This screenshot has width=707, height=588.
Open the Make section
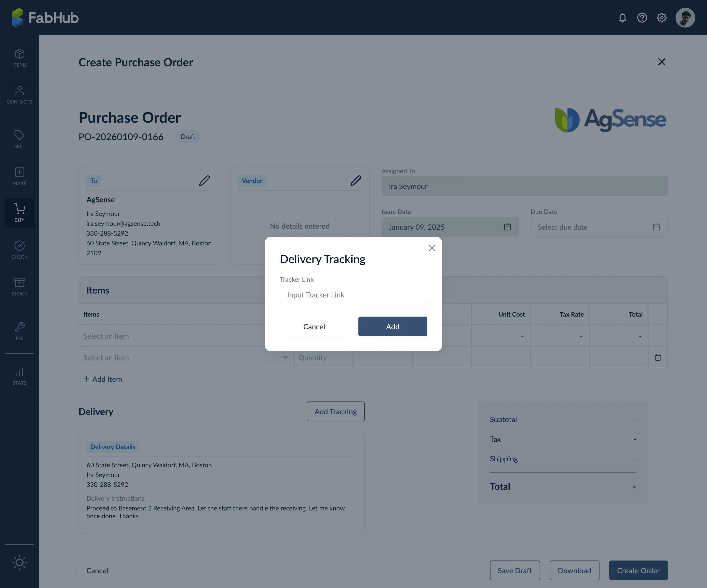[20, 176]
